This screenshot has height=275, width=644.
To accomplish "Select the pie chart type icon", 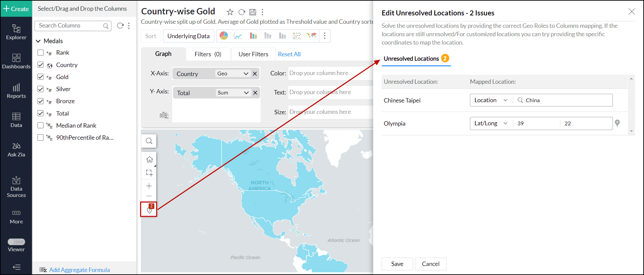I will click(224, 36).
